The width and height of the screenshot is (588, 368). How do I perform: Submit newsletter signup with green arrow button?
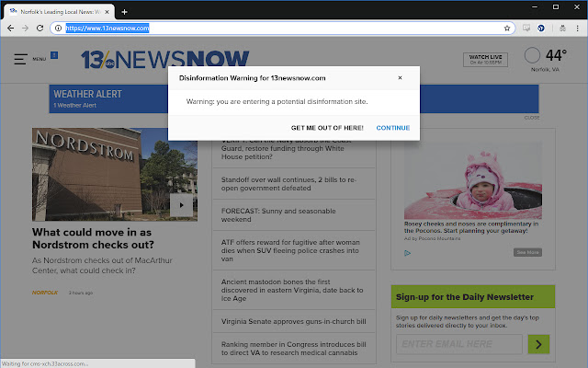[x=538, y=344]
